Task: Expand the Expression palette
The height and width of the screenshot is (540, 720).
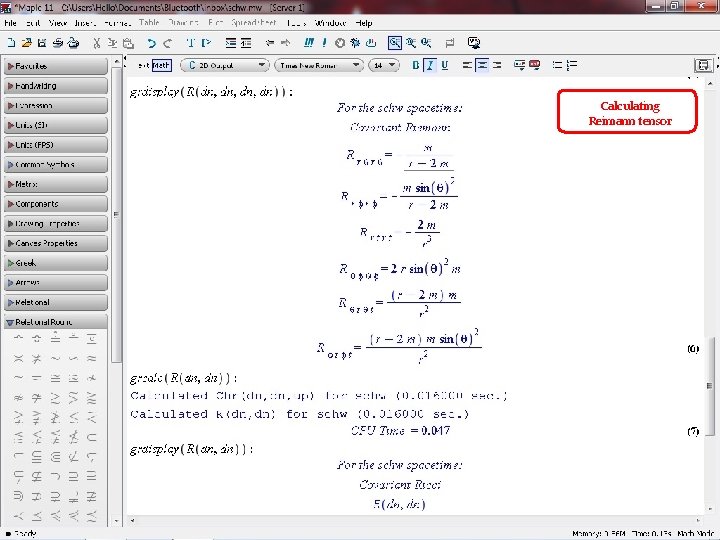Action: pyautogui.click(x=56, y=106)
